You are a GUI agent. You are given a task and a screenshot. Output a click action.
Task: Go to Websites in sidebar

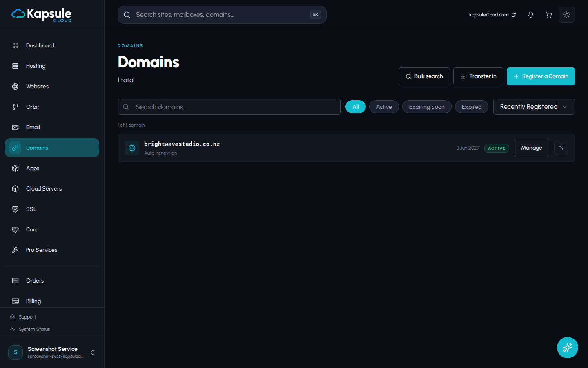coord(52,86)
